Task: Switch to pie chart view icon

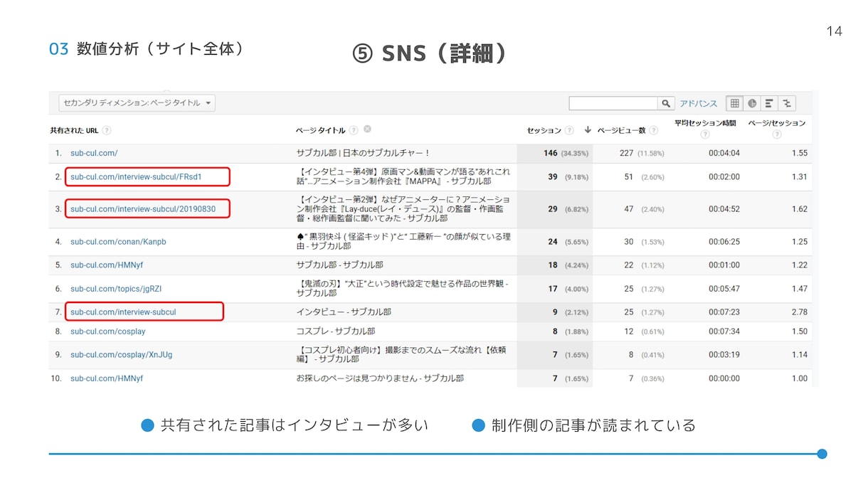Action: tap(752, 104)
